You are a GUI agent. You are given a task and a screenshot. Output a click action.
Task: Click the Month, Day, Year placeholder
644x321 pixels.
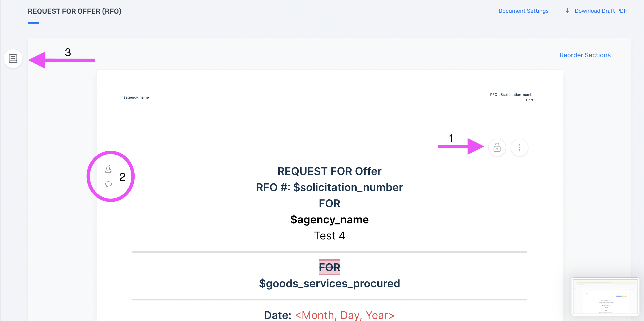click(x=345, y=315)
